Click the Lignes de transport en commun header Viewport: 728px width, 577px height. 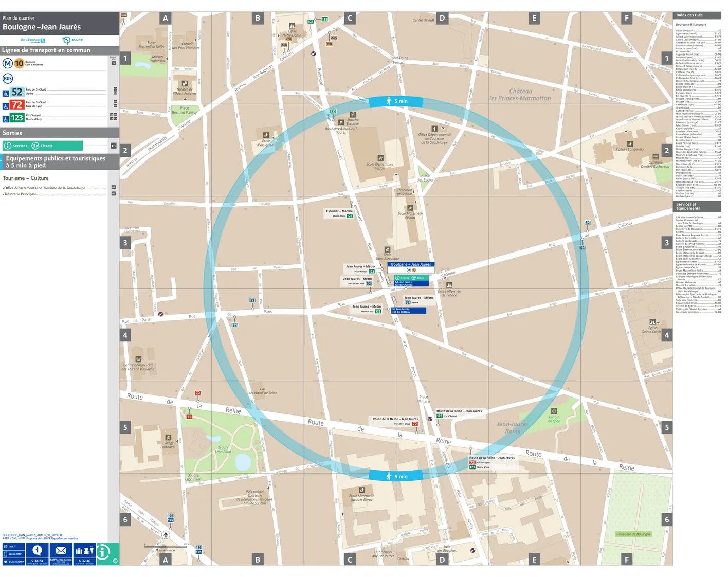(60, 50)
